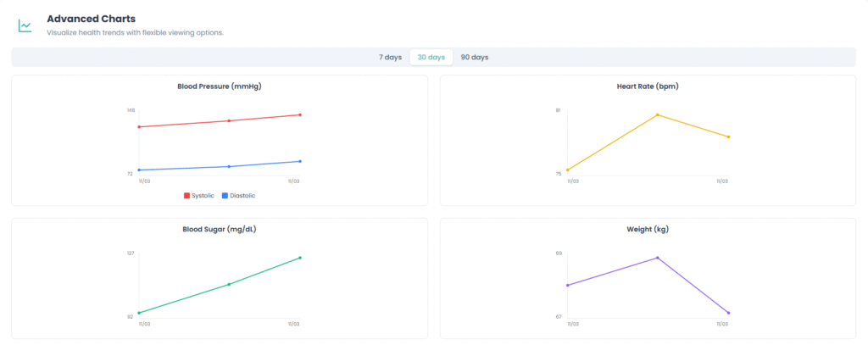The image size is (868, 345).
Task: Switch to the 7 days view
Action: [390, 57]
